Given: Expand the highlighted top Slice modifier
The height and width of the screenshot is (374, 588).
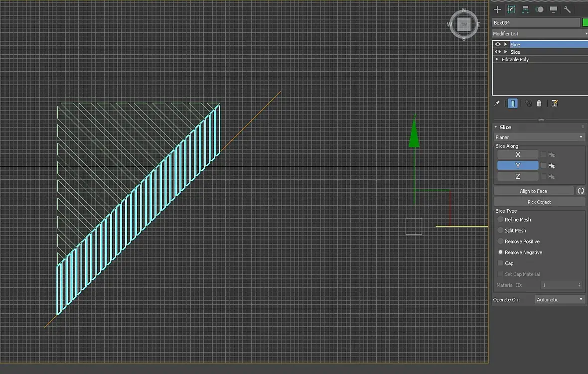Looking at the screenshot, I should coord(505,44).
